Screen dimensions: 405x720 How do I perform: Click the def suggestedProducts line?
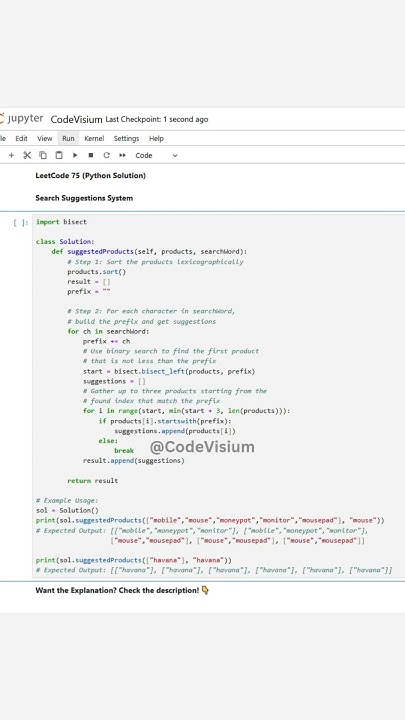pos(149,252)
